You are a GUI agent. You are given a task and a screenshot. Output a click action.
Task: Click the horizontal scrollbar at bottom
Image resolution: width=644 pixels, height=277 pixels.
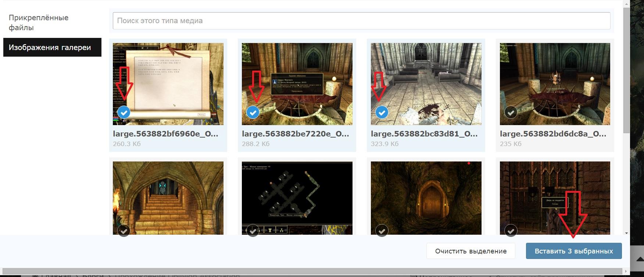[312, 271]
